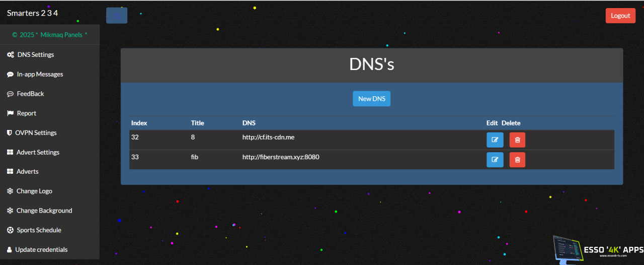Open DNS Settings from the sidebar

pos(35,54)
